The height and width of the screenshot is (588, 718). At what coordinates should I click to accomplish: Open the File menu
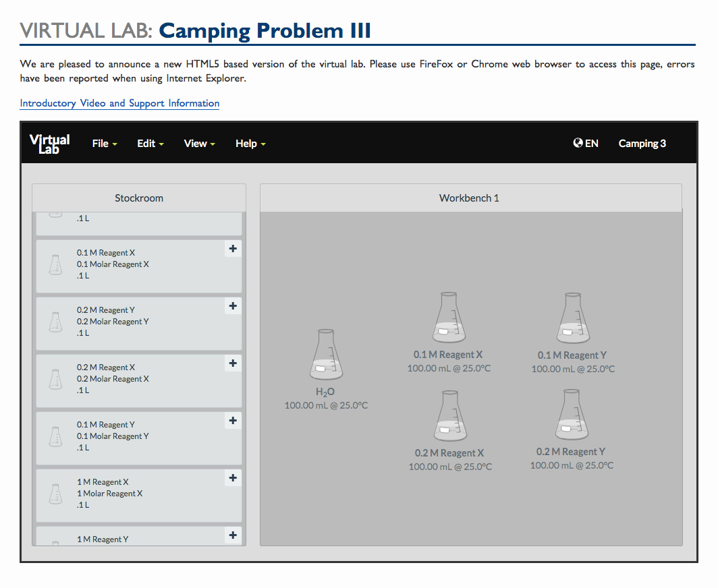(x=104, y=143)
